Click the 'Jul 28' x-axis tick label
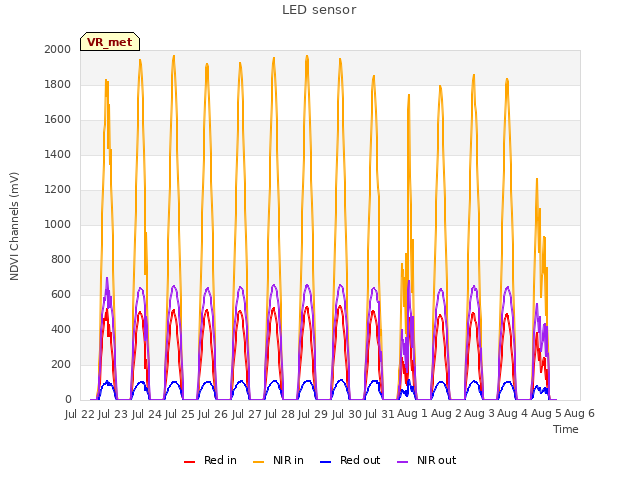 pyautogui.click(x=280, y=414)
